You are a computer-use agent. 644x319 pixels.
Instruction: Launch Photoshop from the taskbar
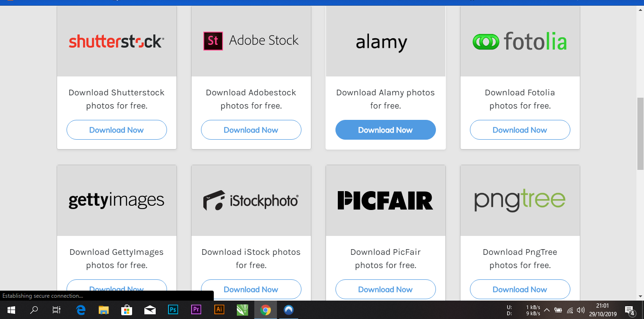tap(173, 310)
